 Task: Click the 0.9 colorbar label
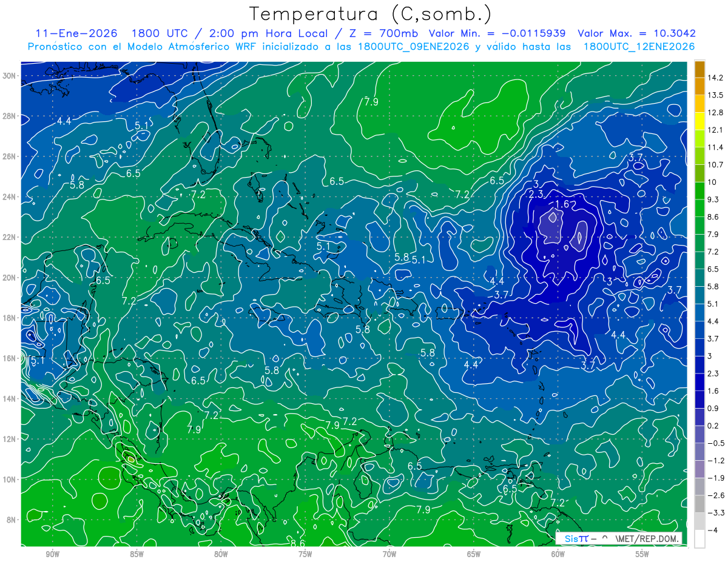713,408
